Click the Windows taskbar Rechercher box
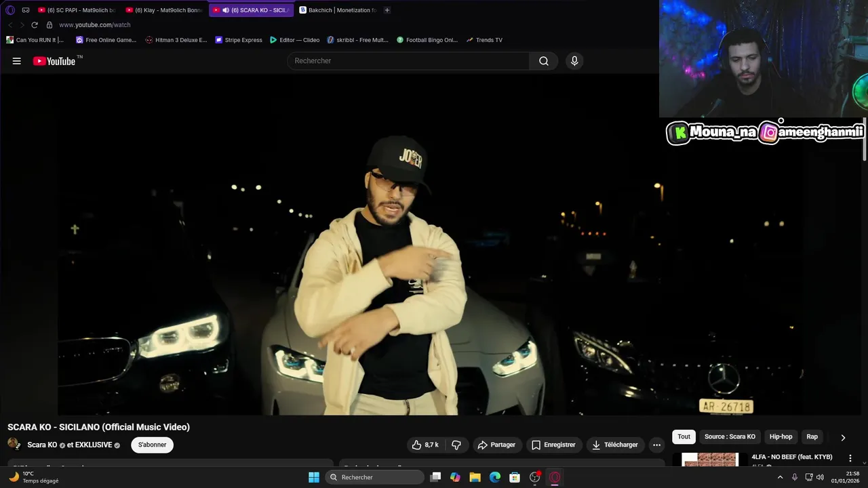 click(x=375, y=477)
